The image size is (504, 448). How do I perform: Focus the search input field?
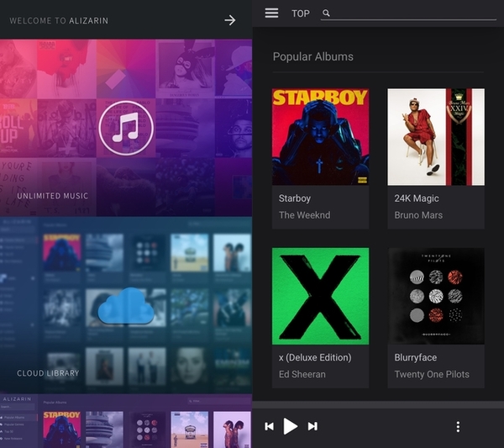(408, 13)
